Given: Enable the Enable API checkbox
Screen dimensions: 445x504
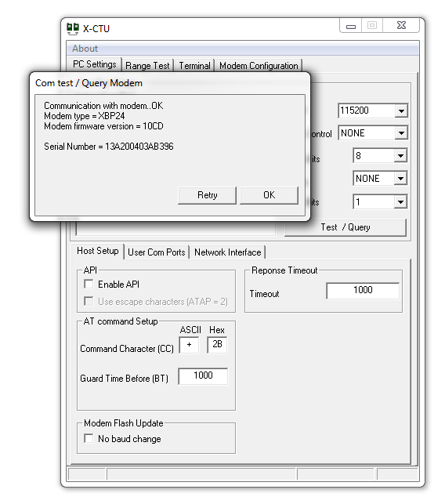Looking at the screenshot, I should (89, 285).
